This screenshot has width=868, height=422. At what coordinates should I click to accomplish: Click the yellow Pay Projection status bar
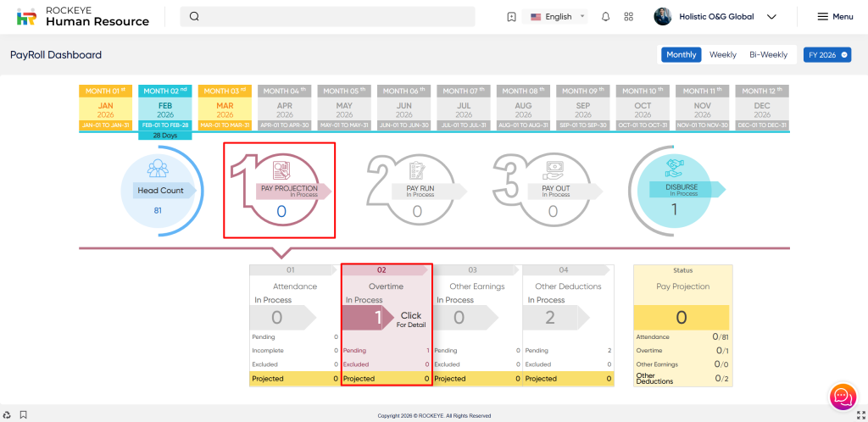(x=682, y=317)
